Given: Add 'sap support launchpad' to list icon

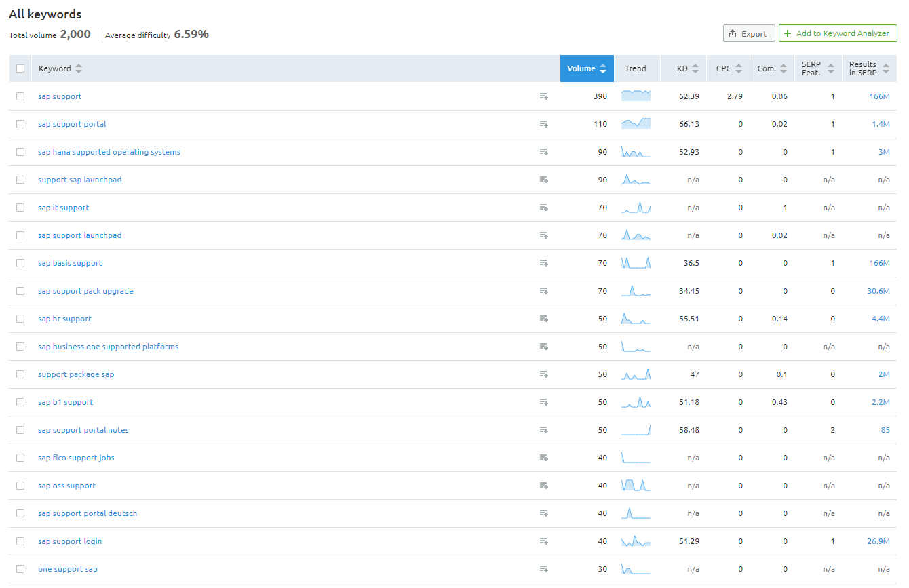Looking at the screenshot, I should click(x=543, y=235).
